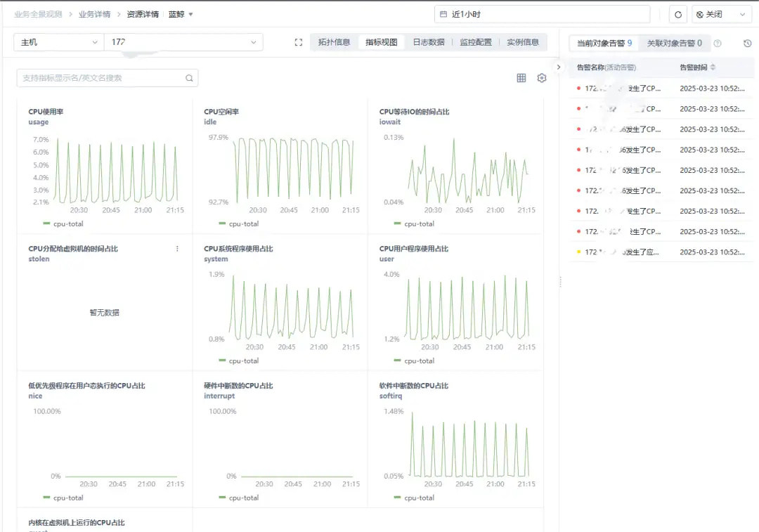Viewport: 759px width, 532px height.
Task: Click the refresh icon button
Action: click(677, 15)
